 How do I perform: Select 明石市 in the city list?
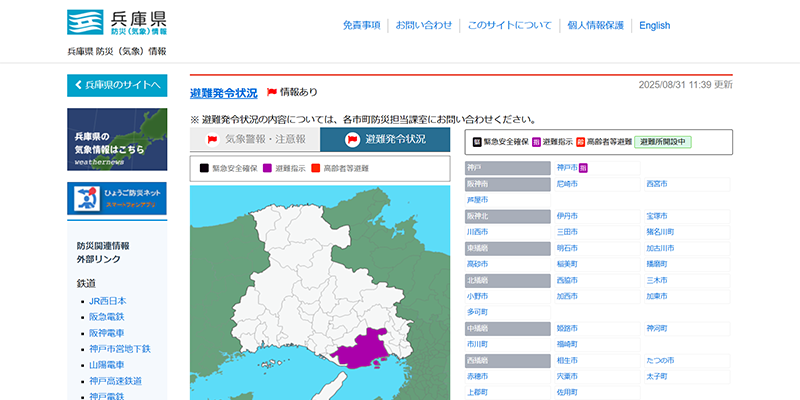point(567,248)
